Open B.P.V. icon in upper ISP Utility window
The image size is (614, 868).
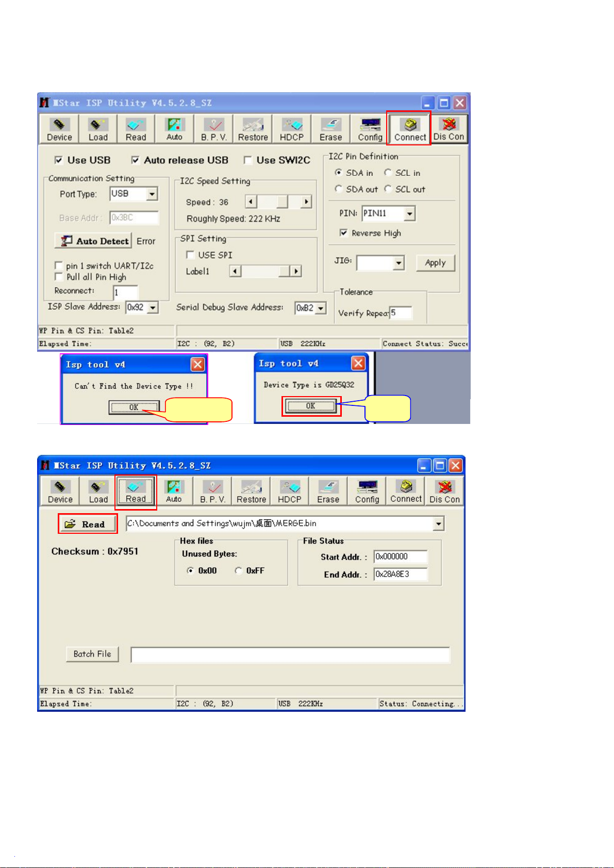[213, 129]
